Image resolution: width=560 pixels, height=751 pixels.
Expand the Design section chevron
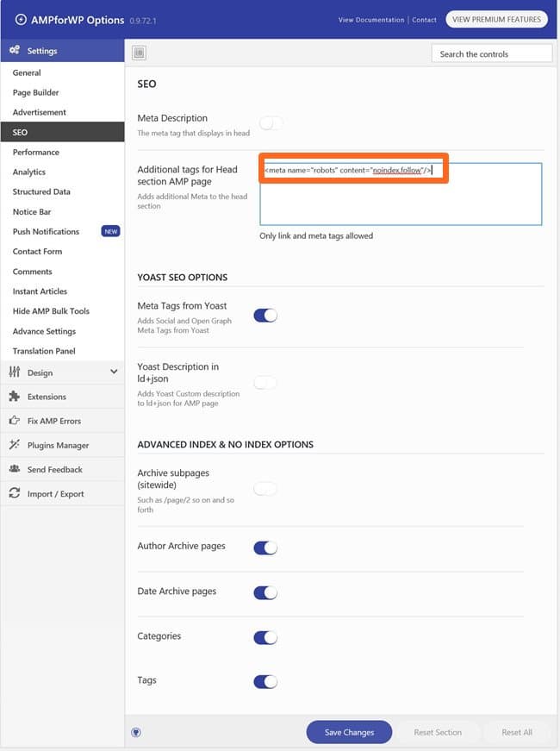(114, 372)
